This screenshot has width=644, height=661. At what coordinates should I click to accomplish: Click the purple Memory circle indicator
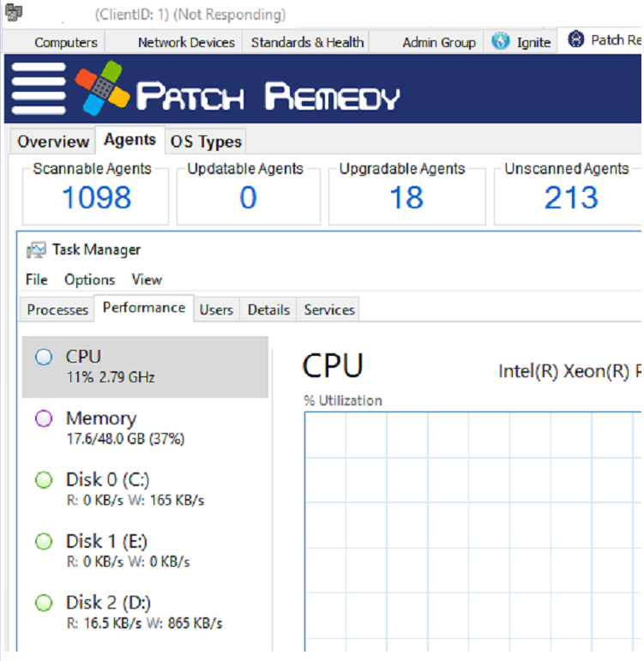coord(44,418)
